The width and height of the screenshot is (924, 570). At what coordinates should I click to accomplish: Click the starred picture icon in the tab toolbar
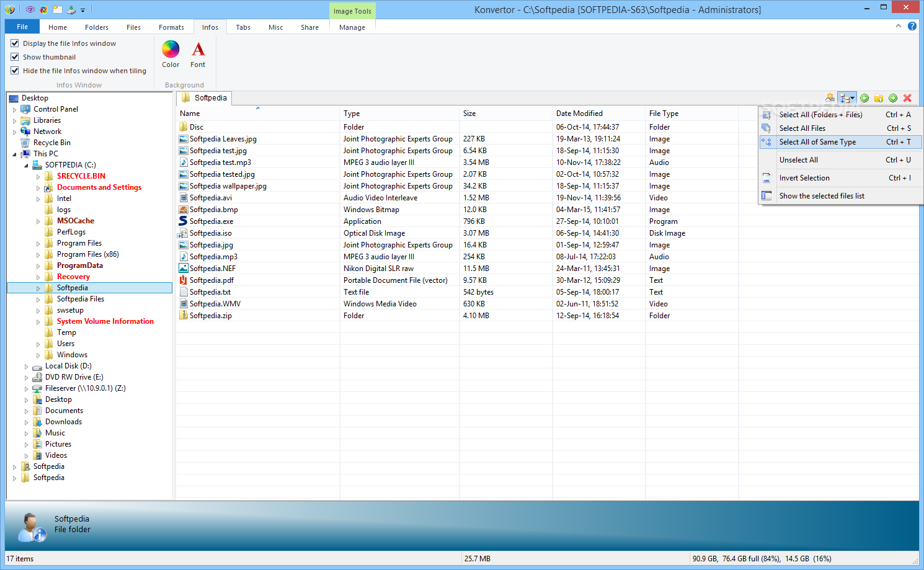click(830, 97)
